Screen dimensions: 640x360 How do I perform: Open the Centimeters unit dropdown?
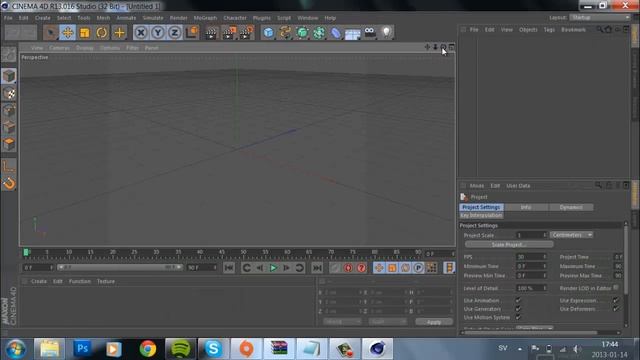571,235
